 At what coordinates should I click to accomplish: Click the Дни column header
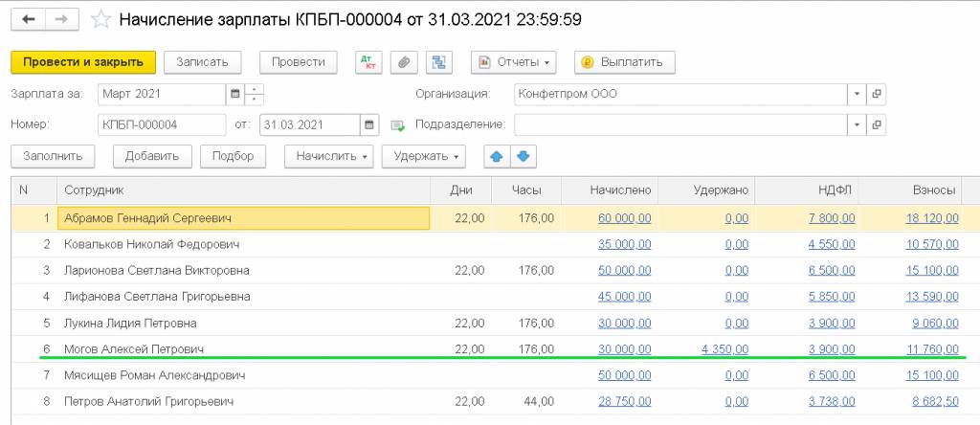point(461,190)
